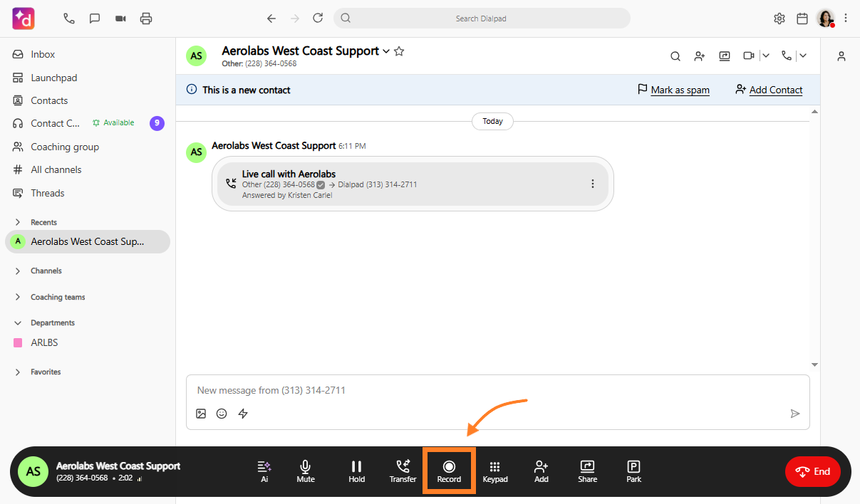Search the conversation with the magnifier icon
860x504 pixels.
tap(675, 56)
